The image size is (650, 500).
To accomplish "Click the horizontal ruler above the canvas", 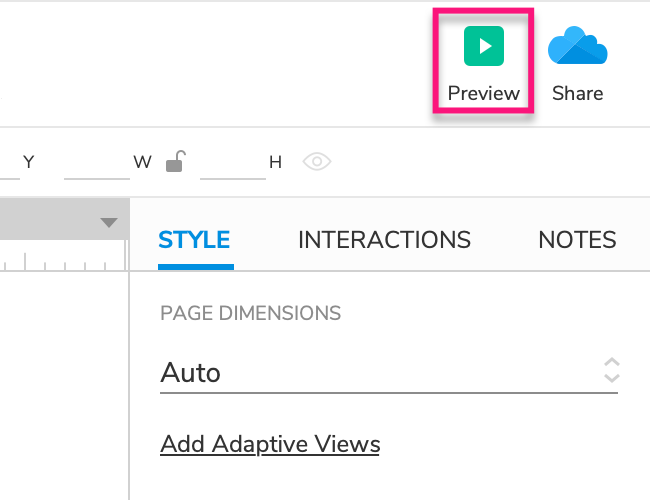I will (x=60, y=260).
